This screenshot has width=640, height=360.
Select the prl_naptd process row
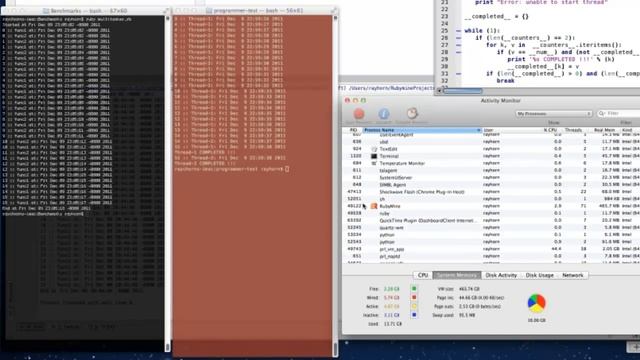click(491, 256)
